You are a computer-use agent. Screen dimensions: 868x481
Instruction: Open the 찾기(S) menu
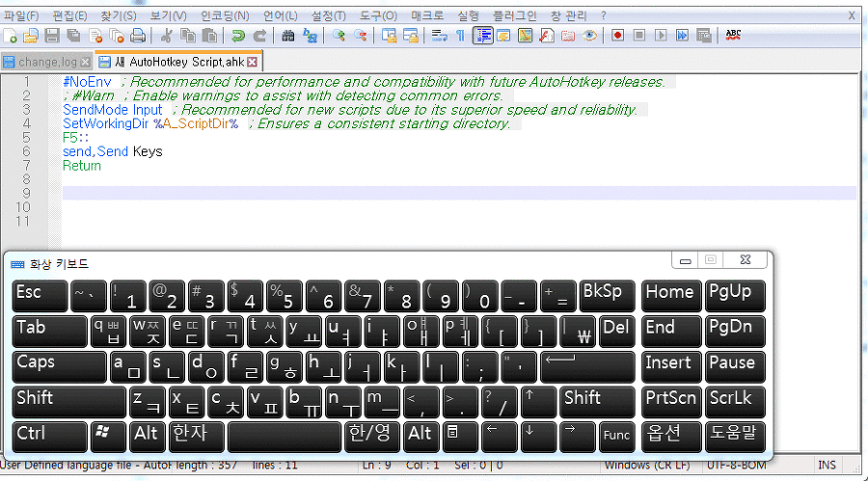(119, 15)
